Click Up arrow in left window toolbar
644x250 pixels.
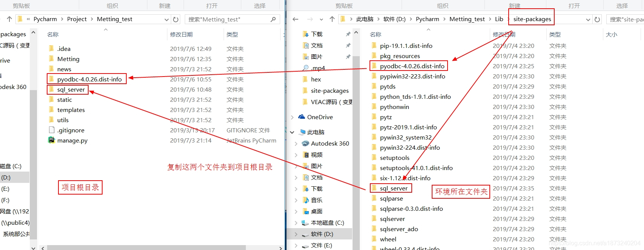pyautogui.click(x=9, y=19)
